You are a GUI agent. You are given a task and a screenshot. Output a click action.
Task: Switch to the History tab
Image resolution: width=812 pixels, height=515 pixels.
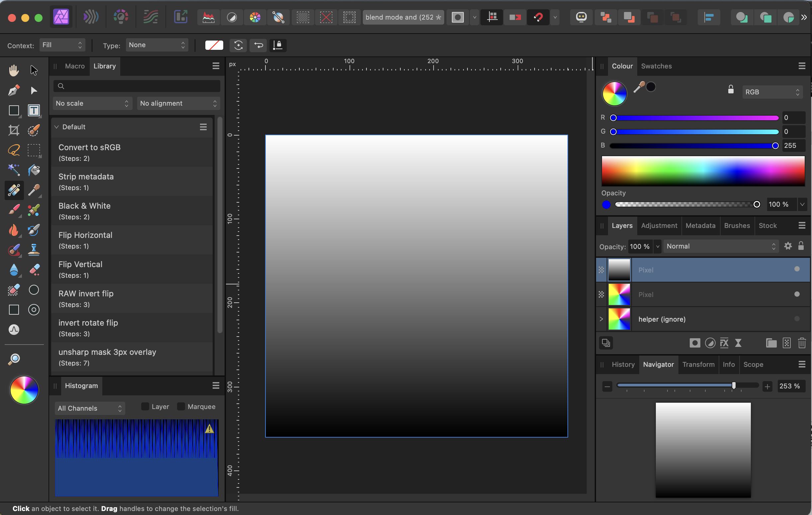[623, 364]
